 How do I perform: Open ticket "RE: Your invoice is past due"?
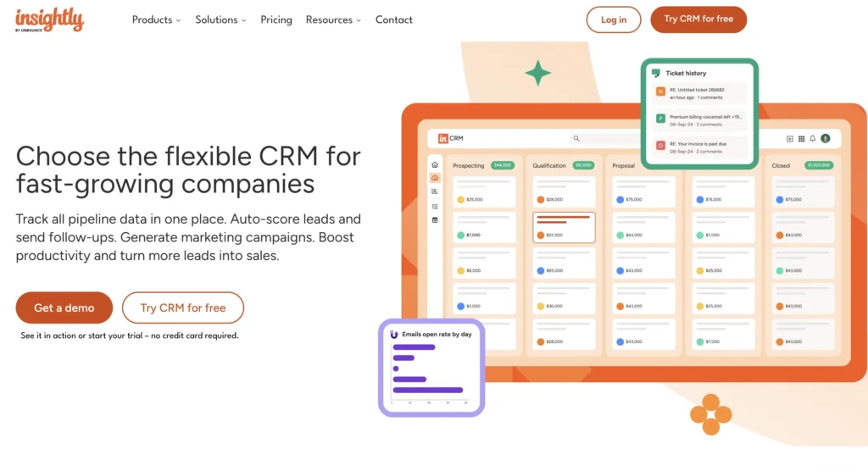tap(699, 147)
